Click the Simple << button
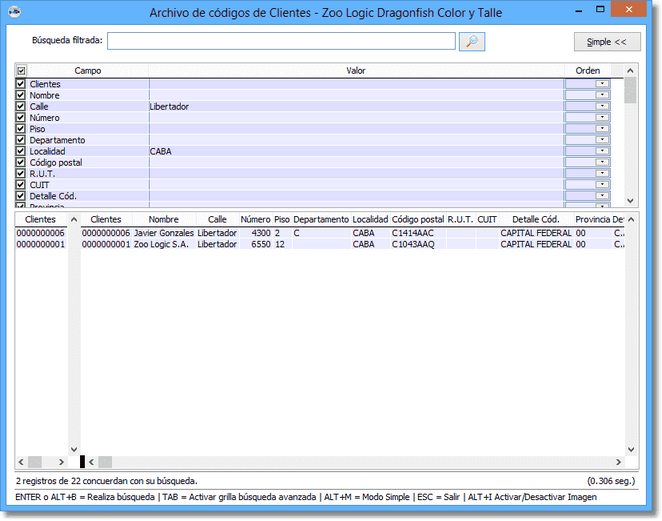This screenshot has width=662, height=521. click(x=607, y=42)
